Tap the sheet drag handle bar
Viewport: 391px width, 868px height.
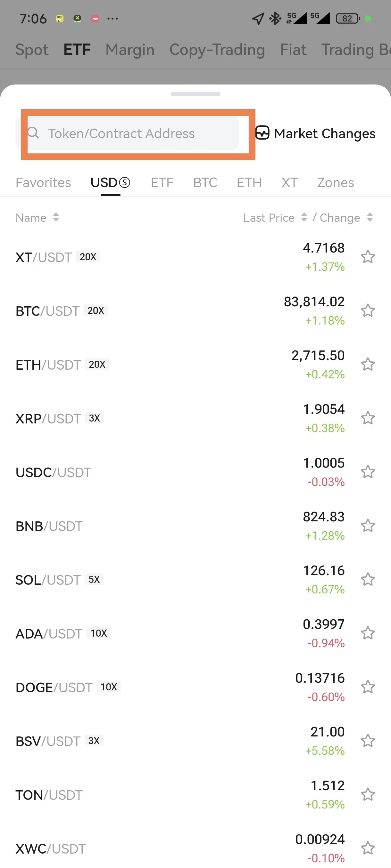click(195, 94)
